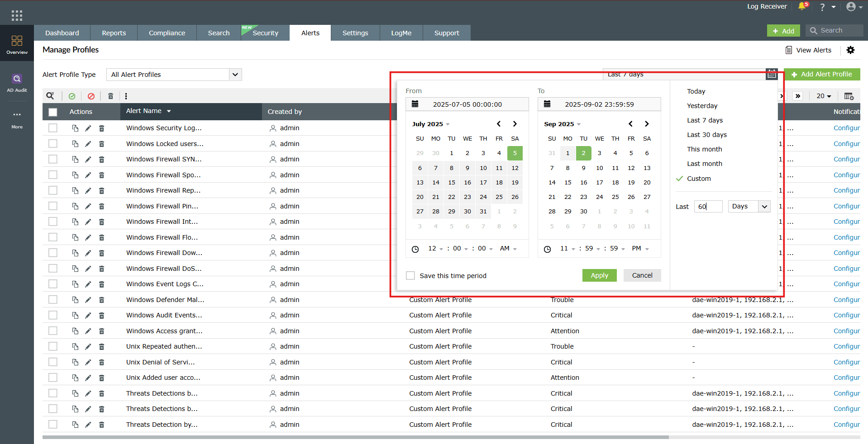This screenshot has height=444, width=868.
Task: Switch to the Settings tab
Action: tap(355, 33)
